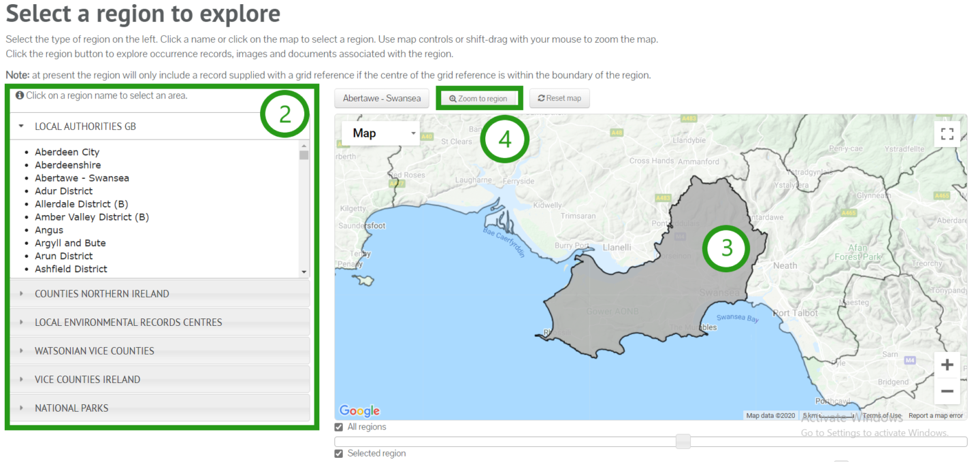This screenshot has height=462, width=980.
Task: Select Aberdeenshire from the region list
Action: [x=67, y=165]
